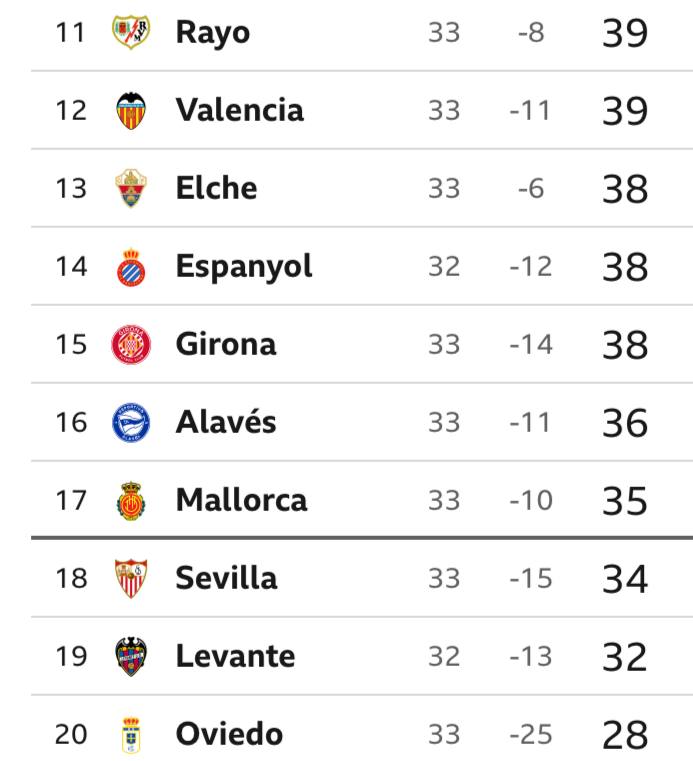
Task: Click Levante's 32 points value
Action: pyautogui.click(x=625, y=657)
